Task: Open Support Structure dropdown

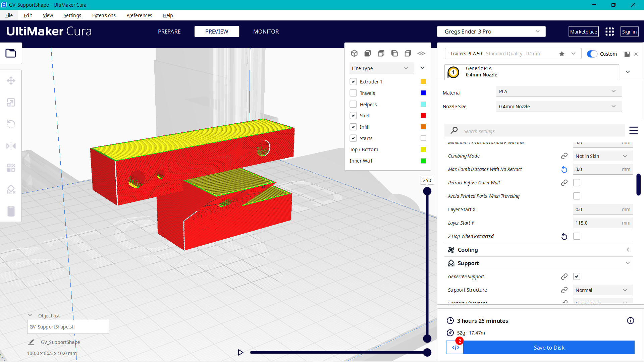Action: point(603,290)
